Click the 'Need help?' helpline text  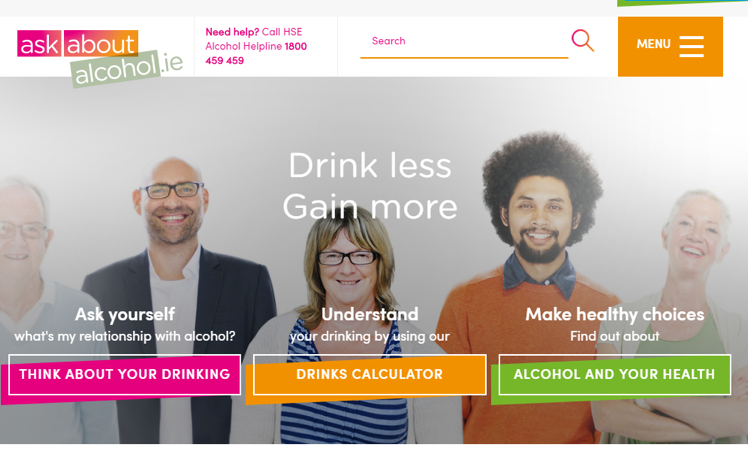232,32
